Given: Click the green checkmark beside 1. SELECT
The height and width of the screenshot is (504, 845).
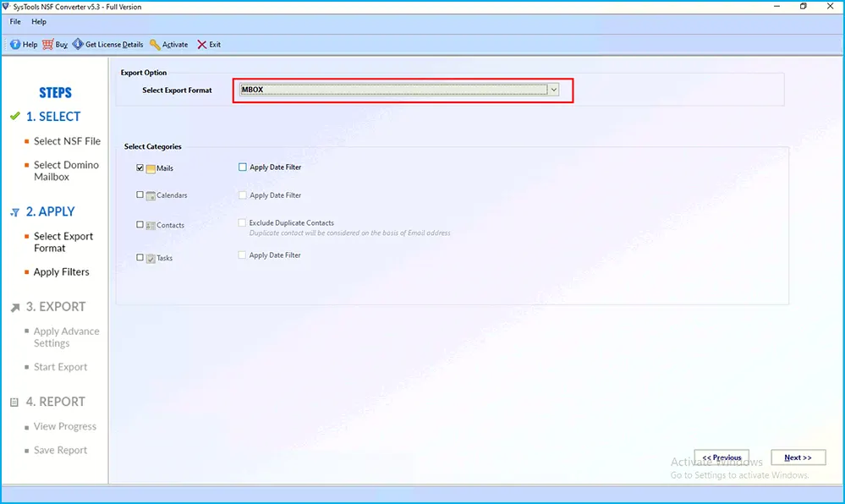Looking at the screenshot, I should tap(15, 116).
